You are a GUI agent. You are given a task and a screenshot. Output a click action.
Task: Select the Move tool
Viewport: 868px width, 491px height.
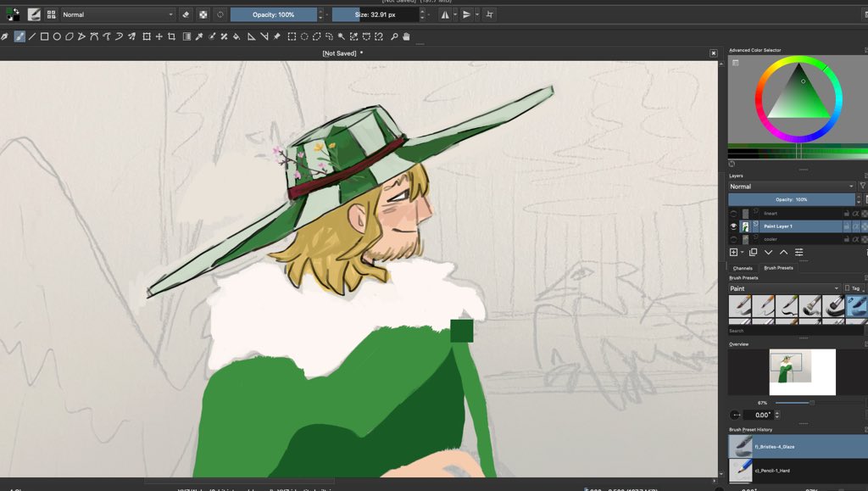[159, 36]
